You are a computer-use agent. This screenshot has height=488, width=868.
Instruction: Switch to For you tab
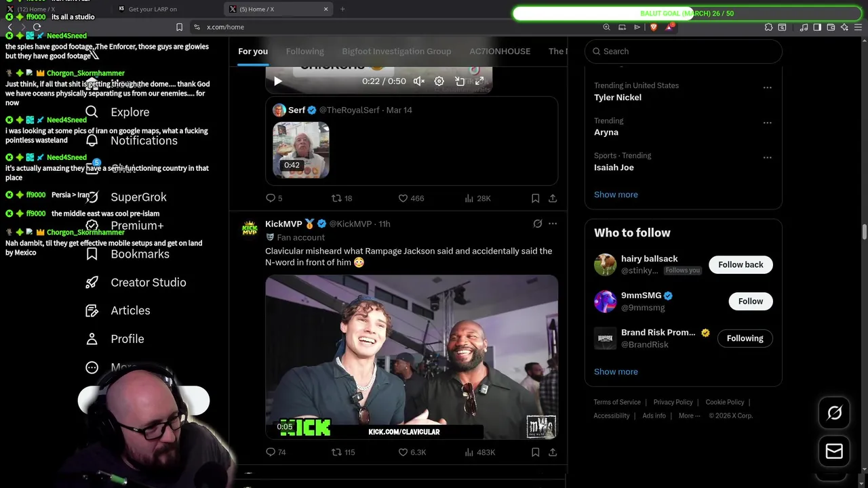pos(253,52)
